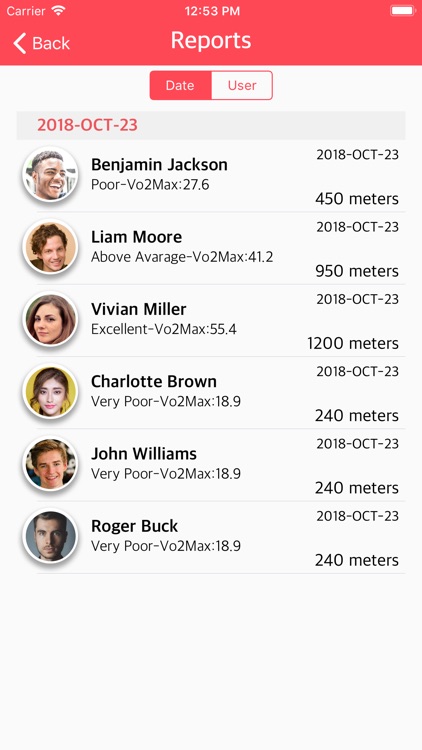Open John Williams' profile photo

(50, 463)
